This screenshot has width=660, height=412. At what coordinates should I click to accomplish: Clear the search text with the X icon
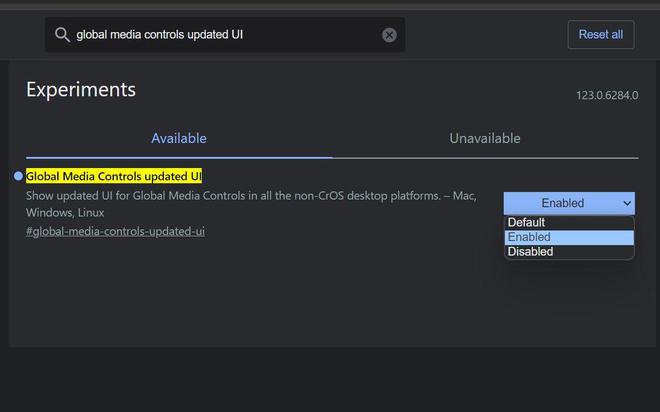coord(389,35)
